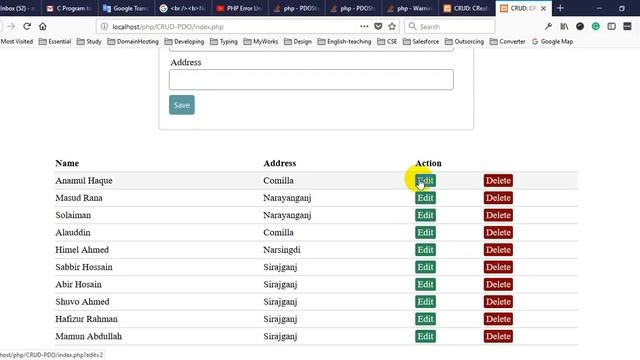
Task: Click the Pocket save icon
Action: 378,27
